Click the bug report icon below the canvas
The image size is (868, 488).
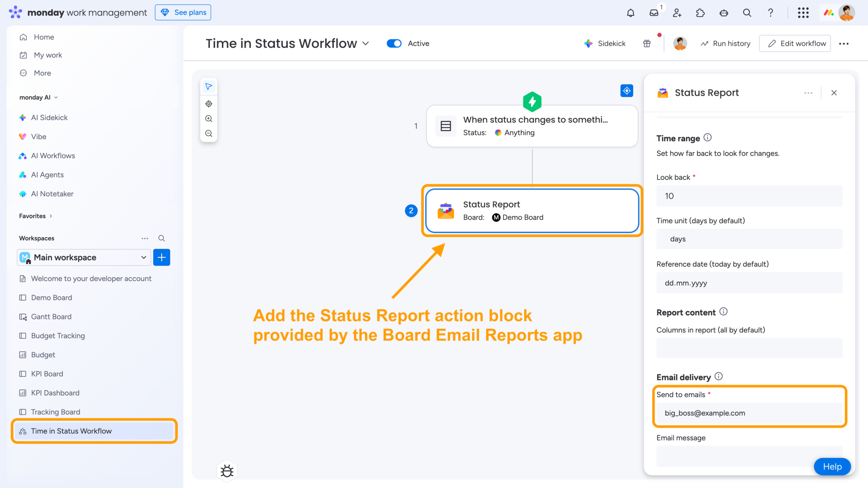coord(226,470)
